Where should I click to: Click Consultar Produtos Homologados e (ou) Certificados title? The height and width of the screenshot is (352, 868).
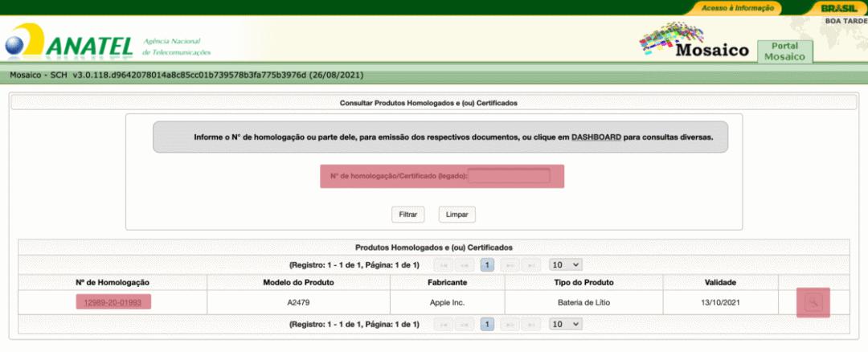point(428,103)
